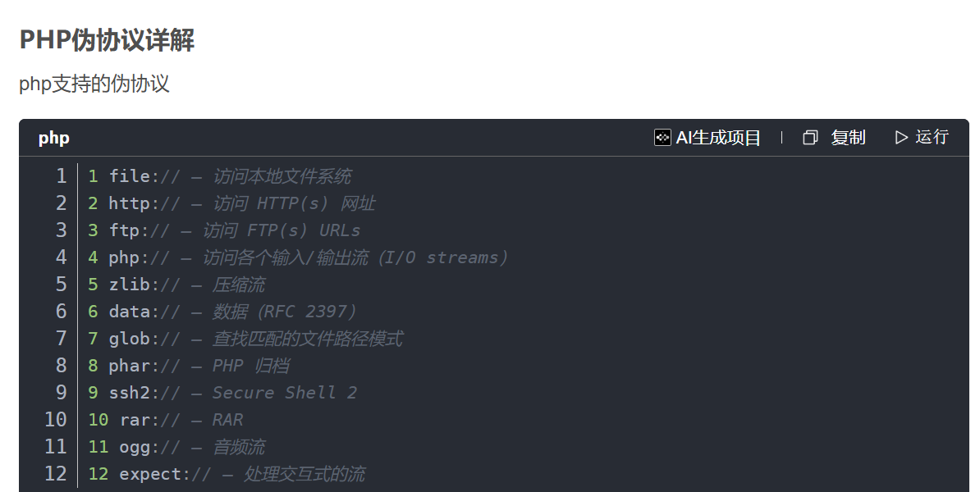Click the zlib:// code line
980x492 pixels.
point(186,285)
